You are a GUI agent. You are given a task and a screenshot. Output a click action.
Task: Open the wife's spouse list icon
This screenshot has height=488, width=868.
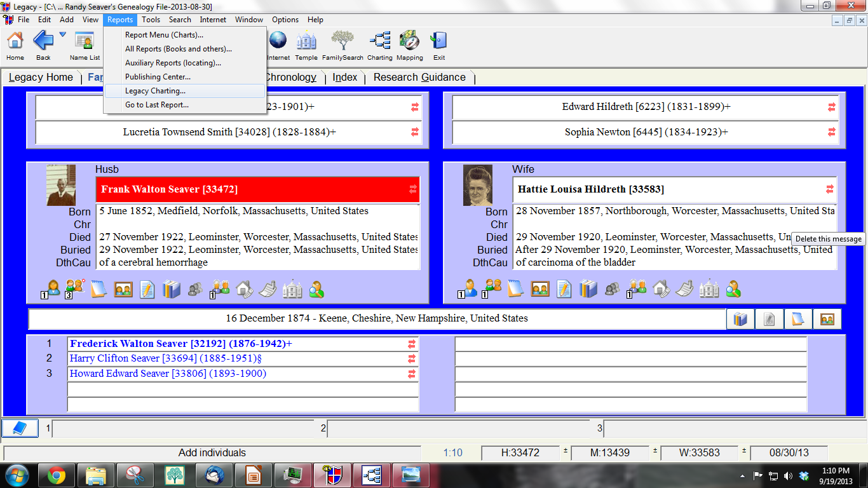pos(492,289)
